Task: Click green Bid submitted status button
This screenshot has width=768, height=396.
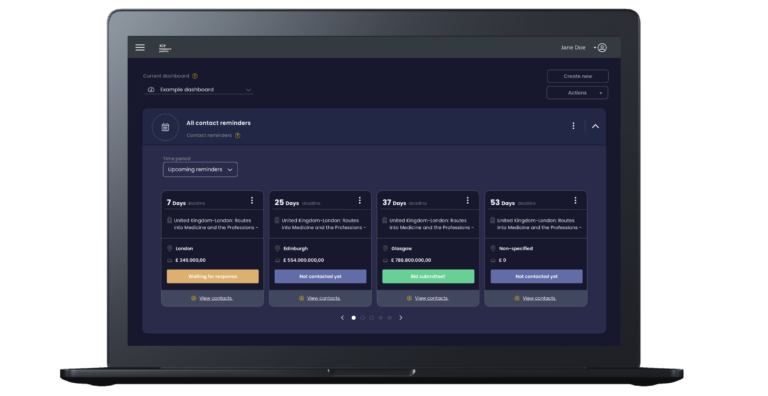Action: [x=428, y=276]
